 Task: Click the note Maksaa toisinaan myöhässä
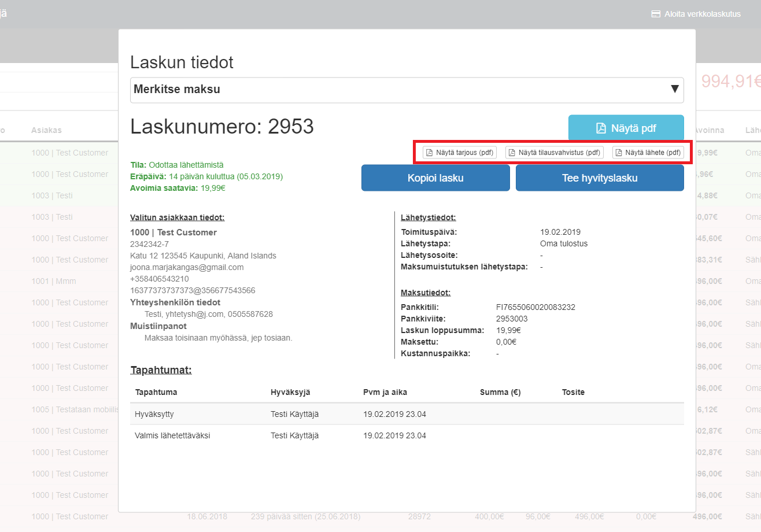click(x=219, y=338)
